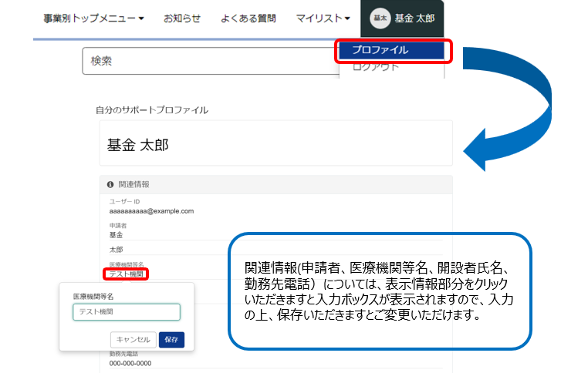Click the red-outlined テスト機関 value
588x373 pixels.
126,274
